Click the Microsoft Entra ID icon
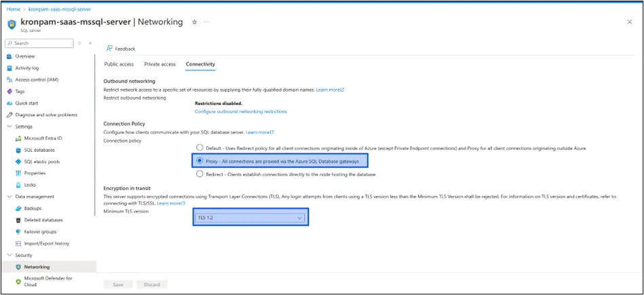Screen dimensions: 644x295 coord(18,138)
